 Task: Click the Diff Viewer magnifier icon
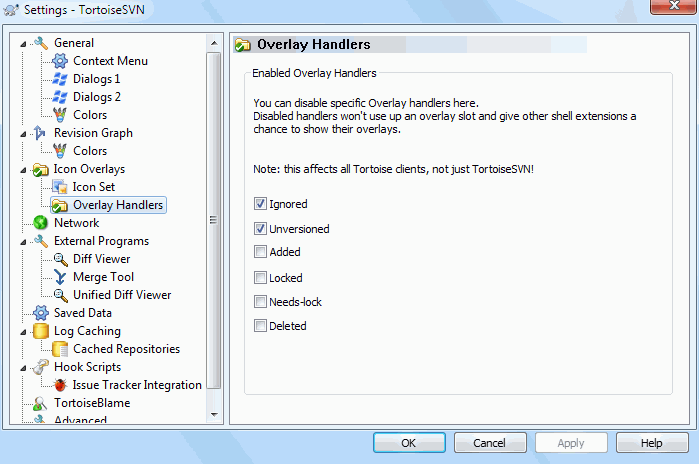pyautogui.click(x=60, y=259)
